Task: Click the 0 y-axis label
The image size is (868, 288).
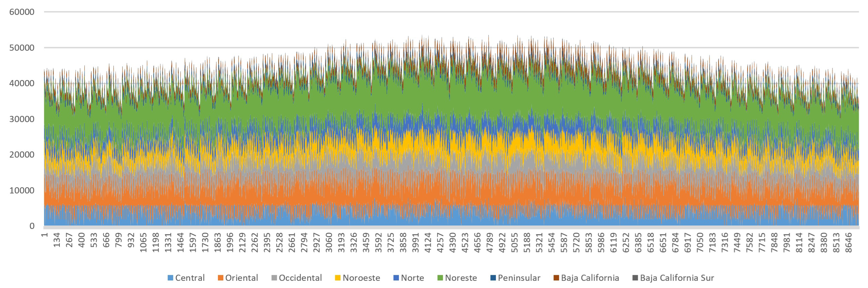Action: click(32, 226)
